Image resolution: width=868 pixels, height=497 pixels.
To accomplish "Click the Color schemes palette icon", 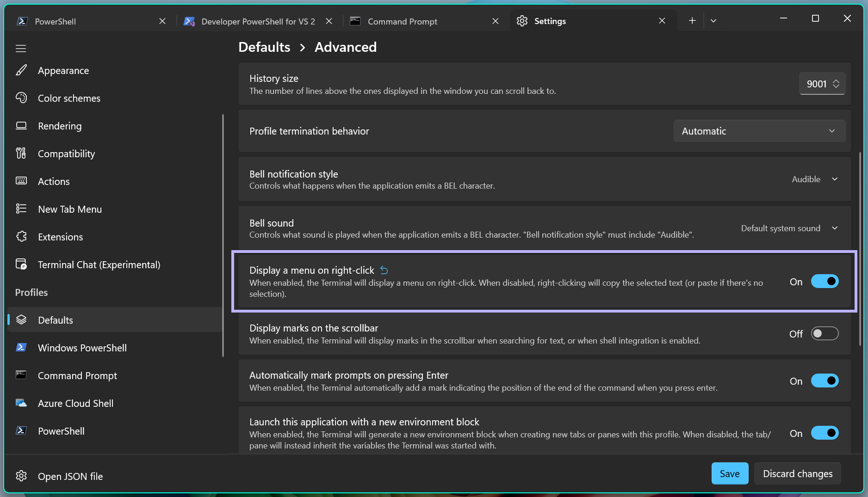I will (x=21, y=98).
